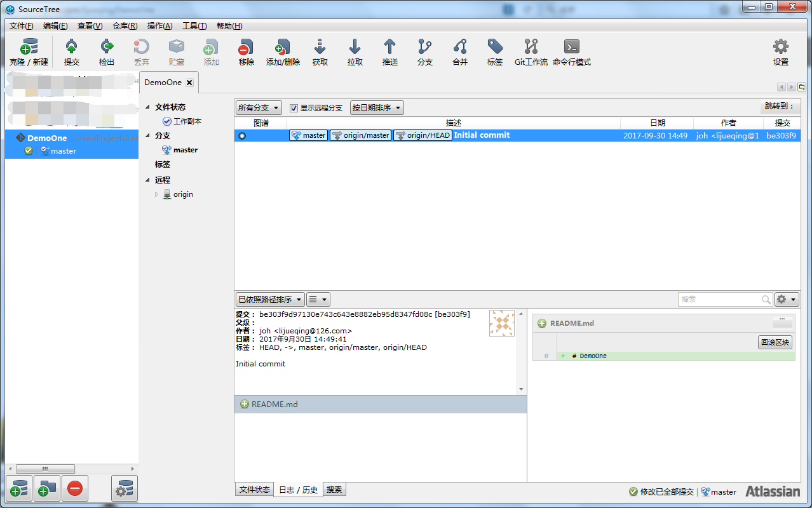Open the File (文件) menu

pyautogui.click(x=22, y=26)
